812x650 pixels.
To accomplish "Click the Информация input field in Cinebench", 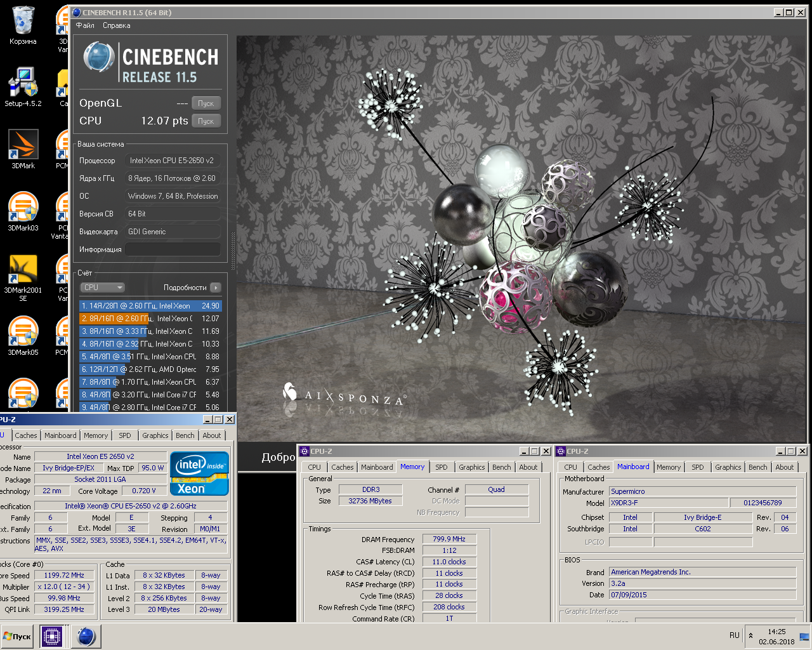I will coord(173,249).
